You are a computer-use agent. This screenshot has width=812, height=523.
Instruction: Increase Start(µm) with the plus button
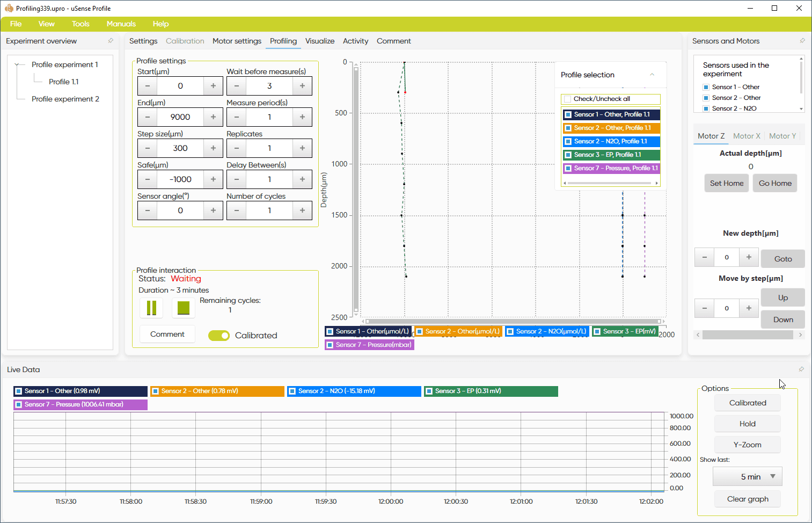click(213, 86)
